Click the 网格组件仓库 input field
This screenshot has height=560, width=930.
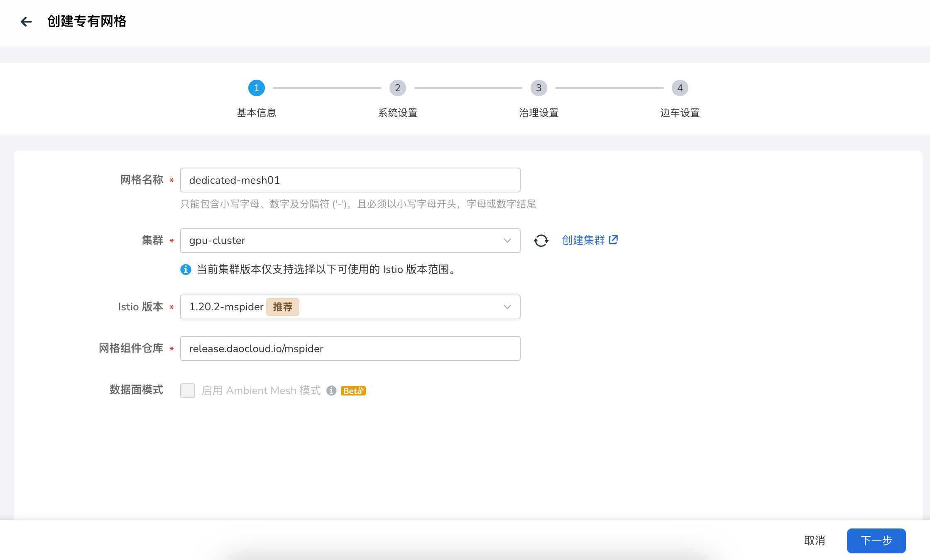[350, 348]
